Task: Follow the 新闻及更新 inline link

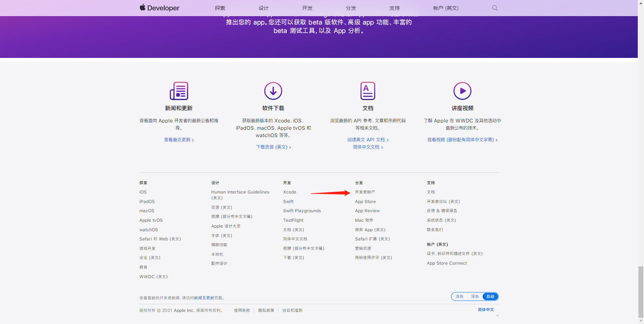Action: pos(204,298)
